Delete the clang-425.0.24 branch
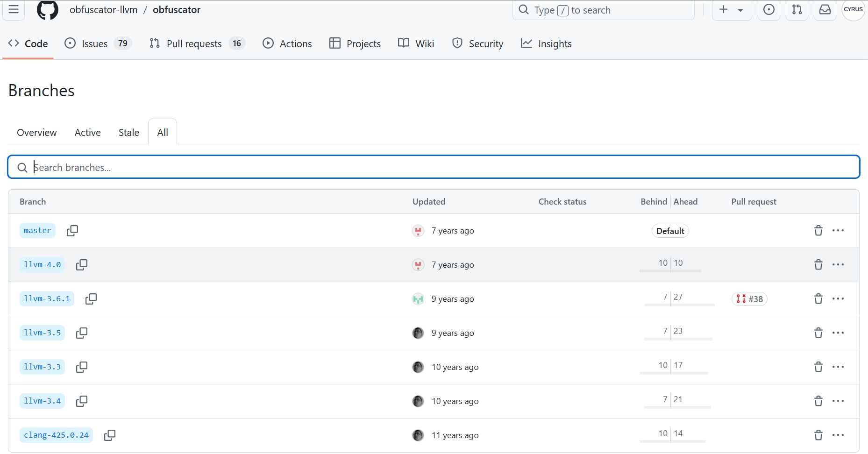The width and height of the screenshot is (868, 454). [x=818, y=435]
